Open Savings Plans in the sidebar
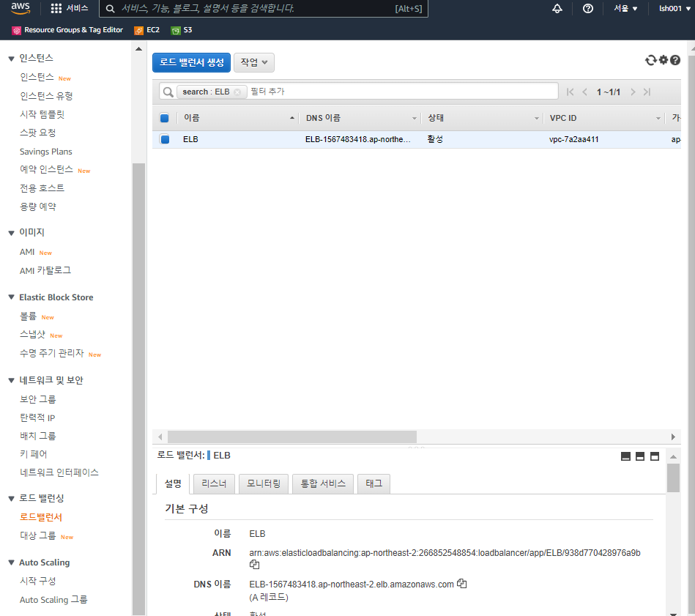The image size is (695, 616). [x=46, y=152]
